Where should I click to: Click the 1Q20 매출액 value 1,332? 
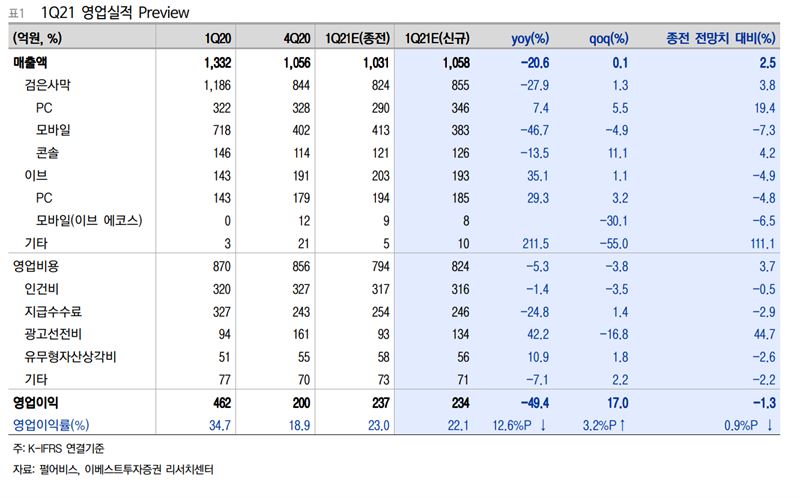(x=217, y=63)
